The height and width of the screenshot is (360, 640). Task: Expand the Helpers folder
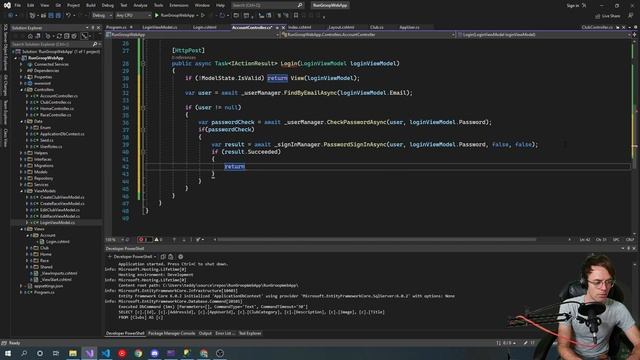point(22,153)
